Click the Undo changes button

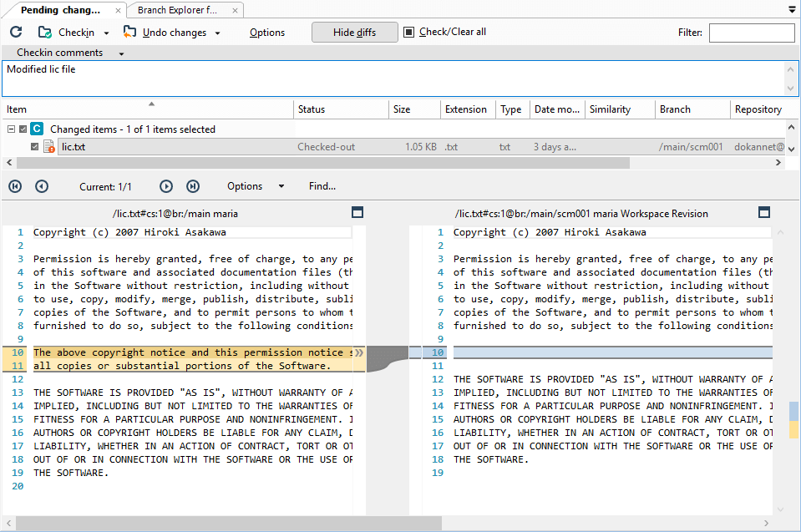[x=175, y=33]
